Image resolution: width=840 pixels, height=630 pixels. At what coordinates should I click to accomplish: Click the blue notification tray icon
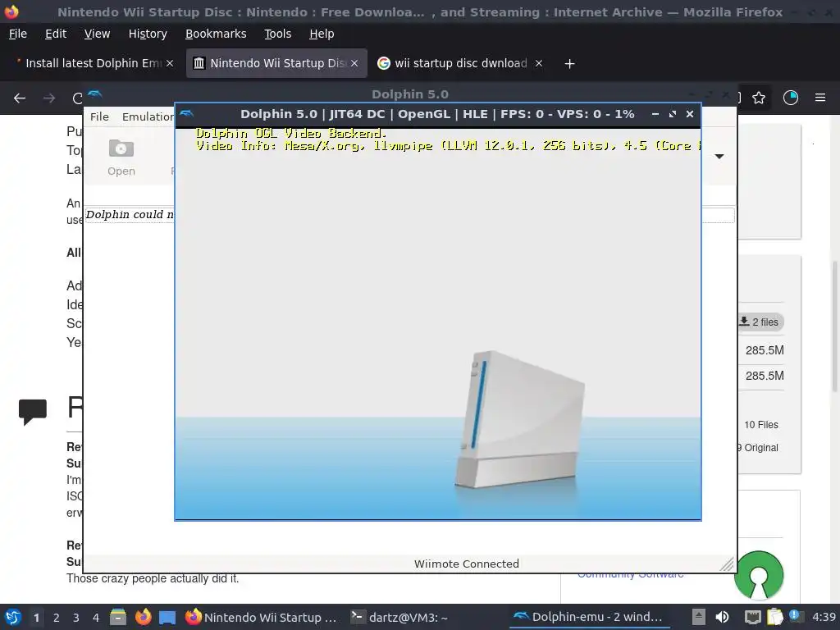795,616
